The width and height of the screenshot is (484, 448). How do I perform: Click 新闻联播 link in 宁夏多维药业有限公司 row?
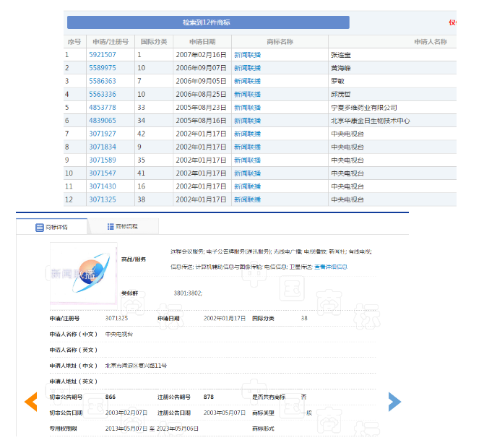point(247,108)
